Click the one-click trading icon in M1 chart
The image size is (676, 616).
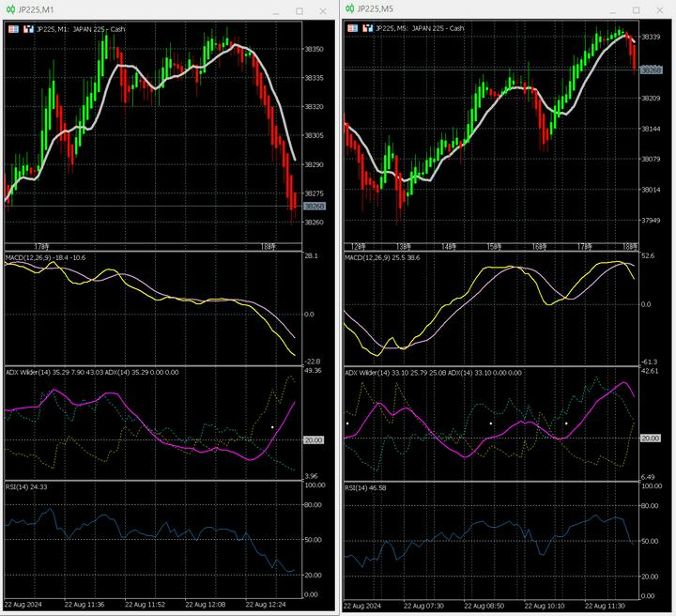point(13,29)
